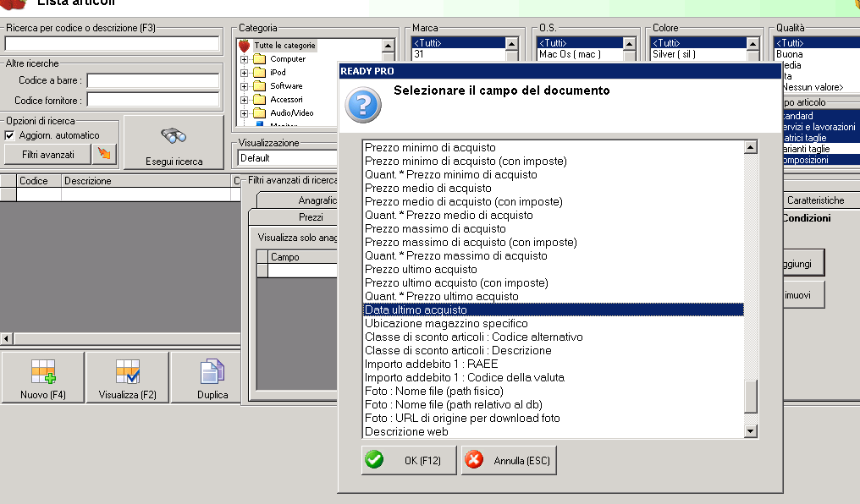Viewport: 860px width, 504px height.
Task: Select Classe di sconto articoli : Descrizione
Action: pos(554,350)
